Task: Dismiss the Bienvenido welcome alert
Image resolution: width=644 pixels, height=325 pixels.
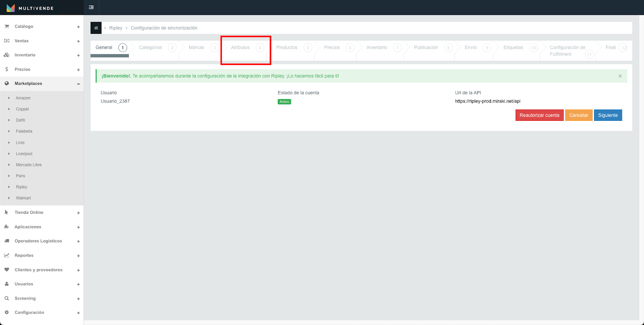Action: (620, 76)
